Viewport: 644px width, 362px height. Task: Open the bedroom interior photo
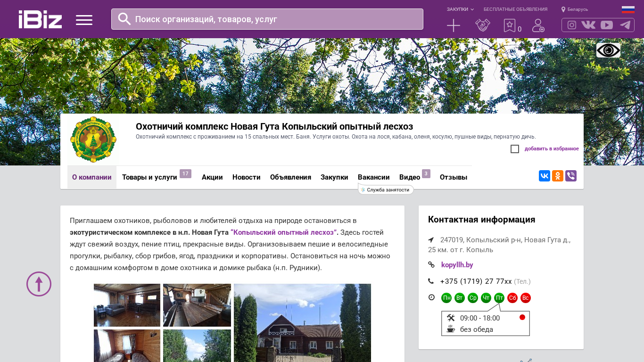click(127, 346)
